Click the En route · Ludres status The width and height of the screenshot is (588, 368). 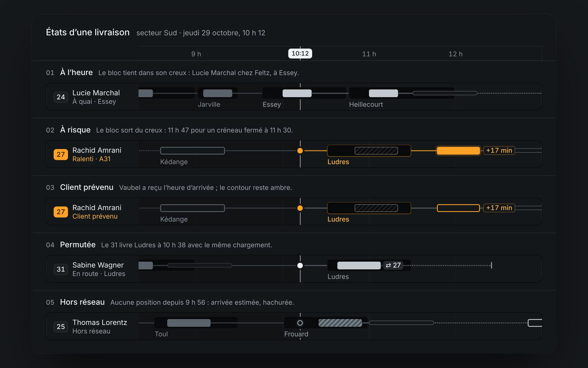coord(99,274)
